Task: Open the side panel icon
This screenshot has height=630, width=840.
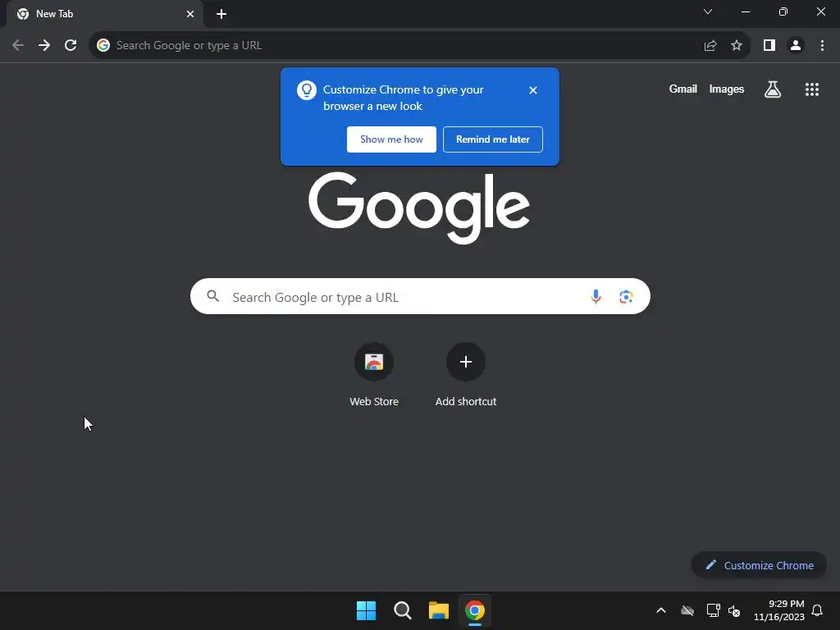Action: coord(769,46)
